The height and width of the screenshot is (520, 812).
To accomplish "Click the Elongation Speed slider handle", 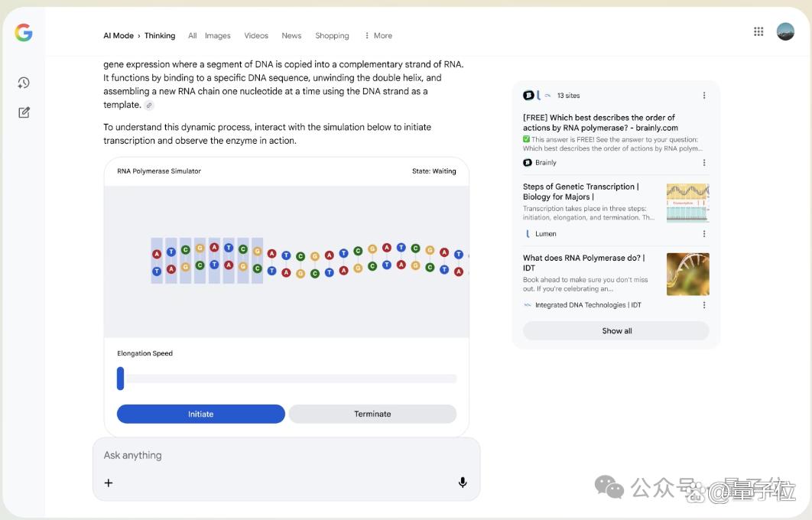I will pyautogui.click(x=121, y=378).
